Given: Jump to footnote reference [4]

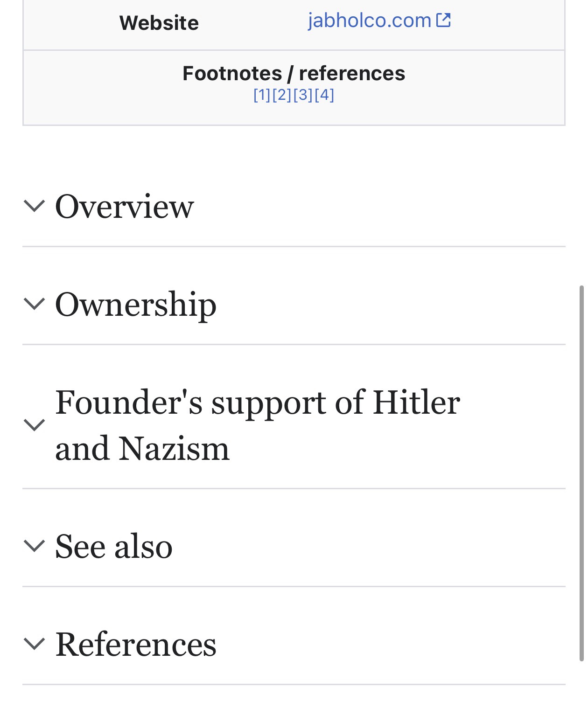Looking at the screenshot, I should (324, 95).
